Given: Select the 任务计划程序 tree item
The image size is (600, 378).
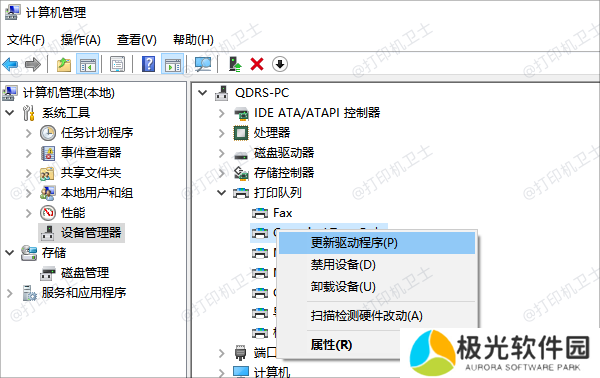Looking at the screenshot, I should coord(97,133).
